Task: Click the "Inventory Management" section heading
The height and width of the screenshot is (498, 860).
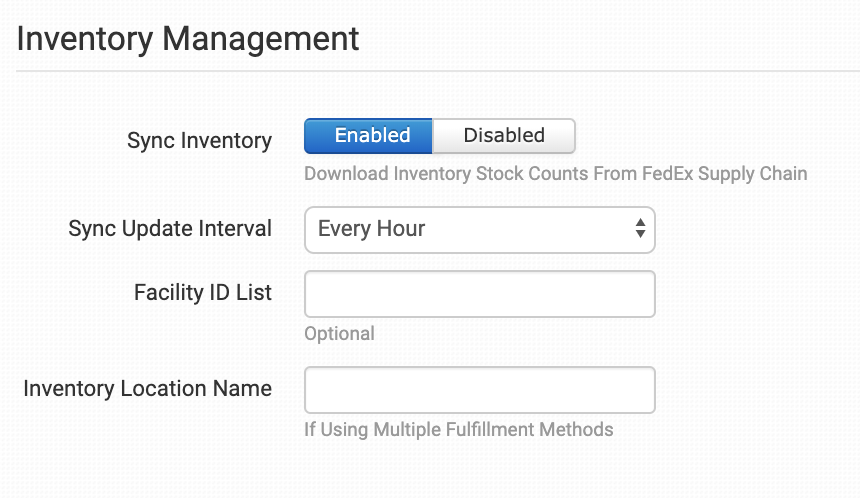Action: point(188,39)
